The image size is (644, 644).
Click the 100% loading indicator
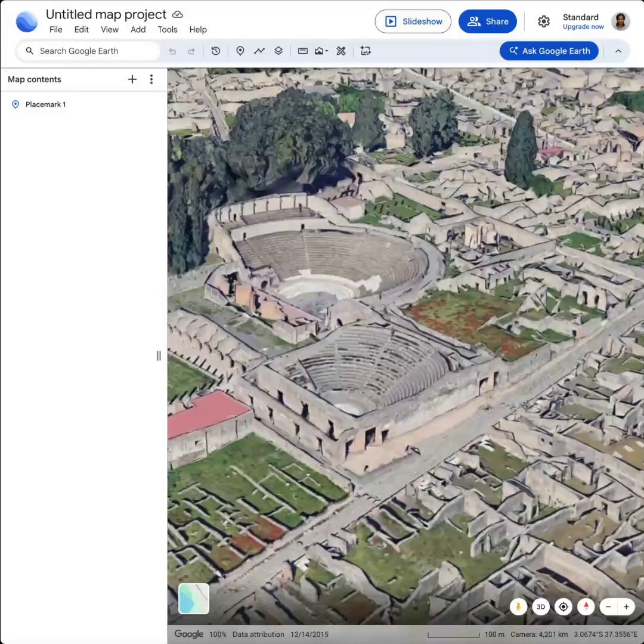218,634
